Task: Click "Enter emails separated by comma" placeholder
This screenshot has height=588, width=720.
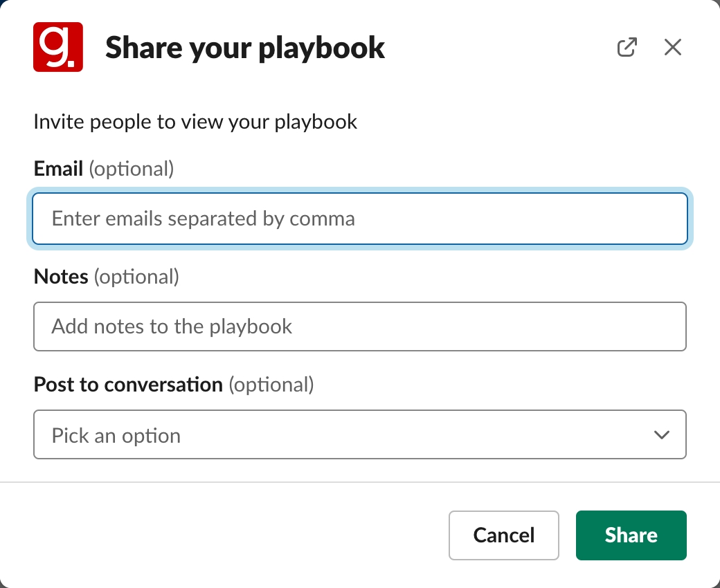Action: point(204,219)
